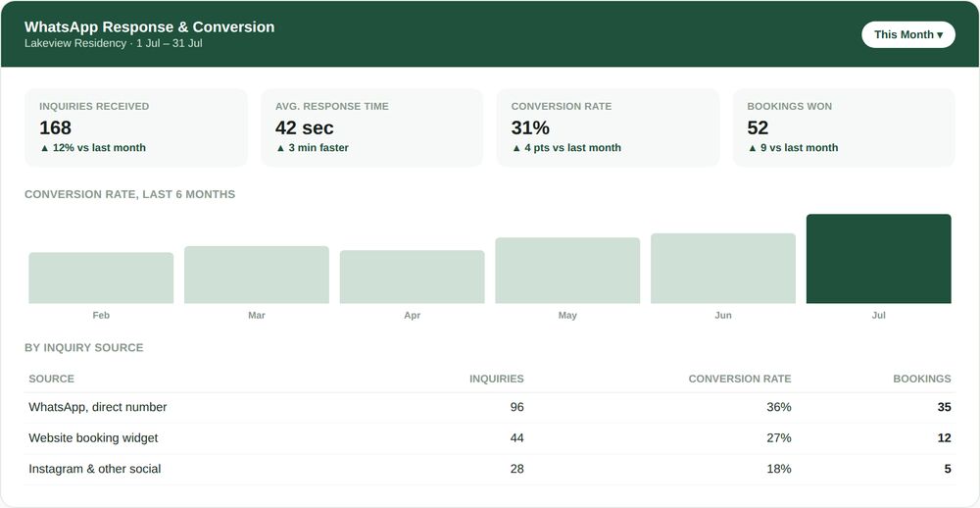Click the May conversion rate bar

(567, 271)
